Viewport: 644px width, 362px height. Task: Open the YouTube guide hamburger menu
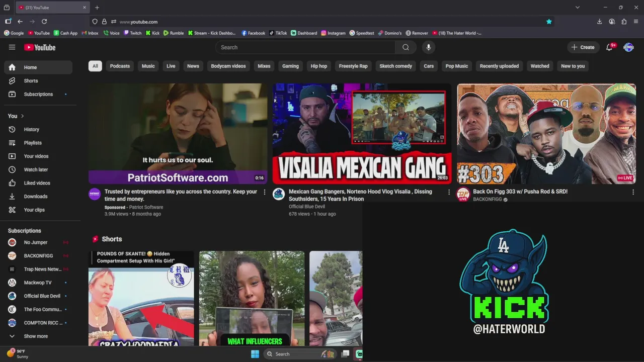(12, 47)
